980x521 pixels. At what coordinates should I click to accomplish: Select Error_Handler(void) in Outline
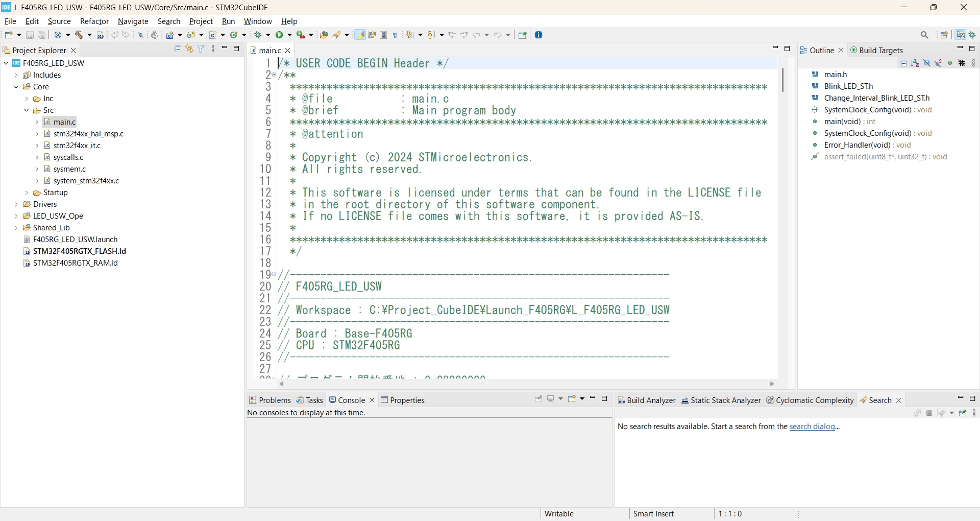868,145
